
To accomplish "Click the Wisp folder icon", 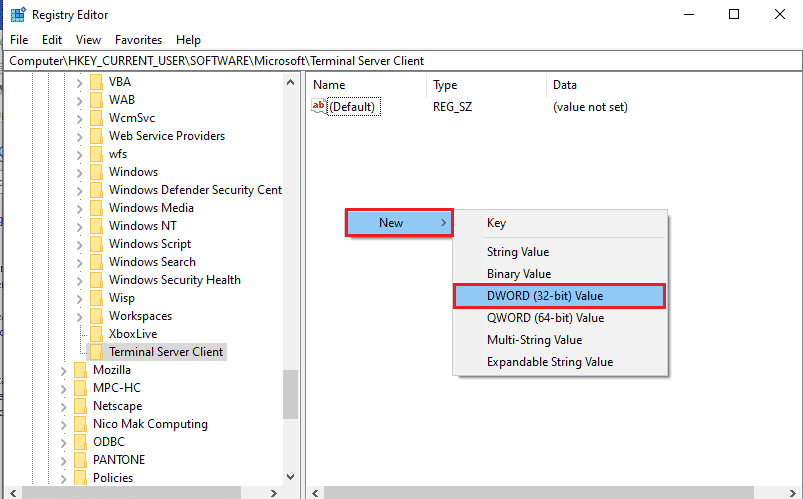I will click(96, 298).
